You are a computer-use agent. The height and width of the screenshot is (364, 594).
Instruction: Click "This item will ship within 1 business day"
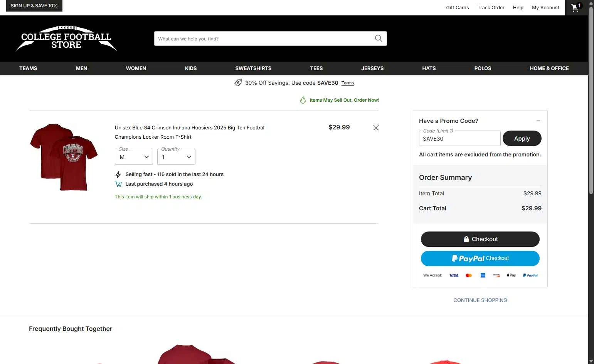[158, 197]
